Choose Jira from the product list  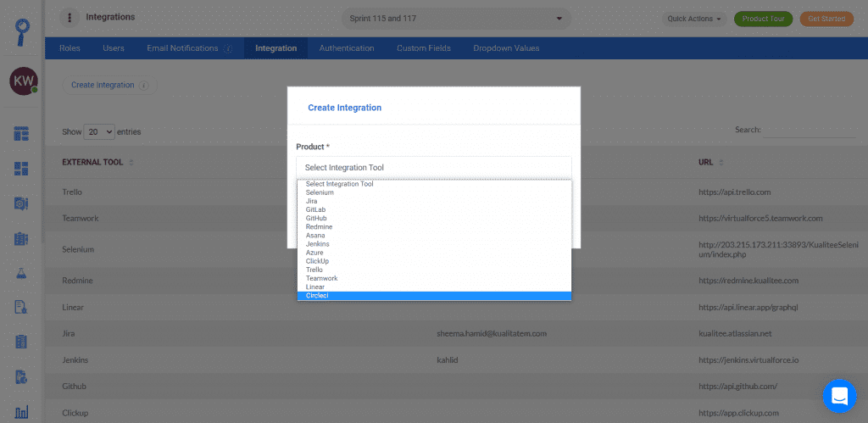(x=434, y=201)
